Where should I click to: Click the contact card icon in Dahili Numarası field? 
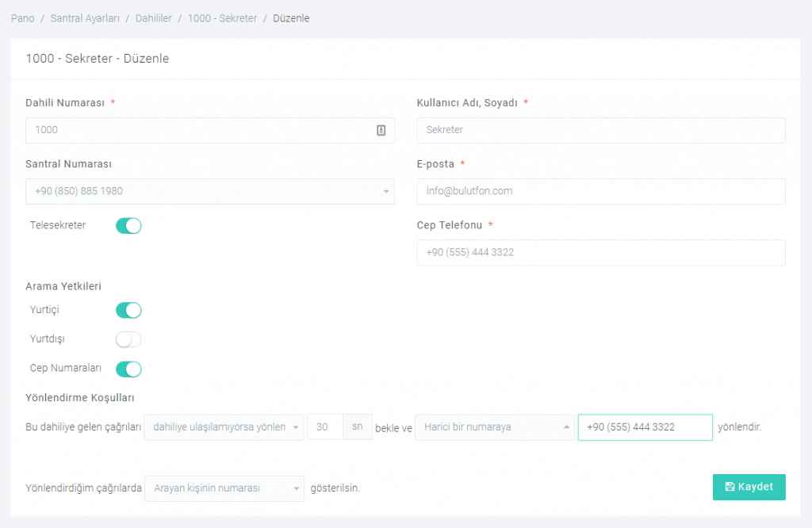click(381, 130)
